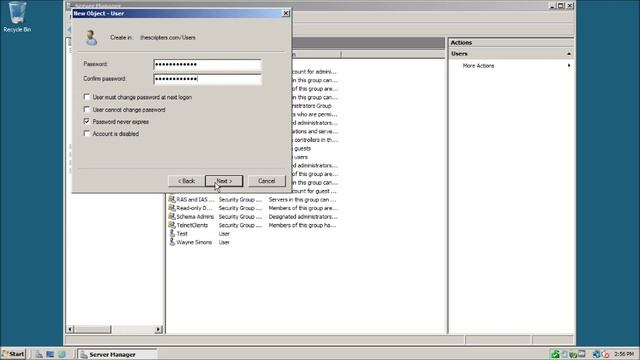The image size is (640, 360).
Task: Close the New Object - User dialog
Action: click(286, 13)
